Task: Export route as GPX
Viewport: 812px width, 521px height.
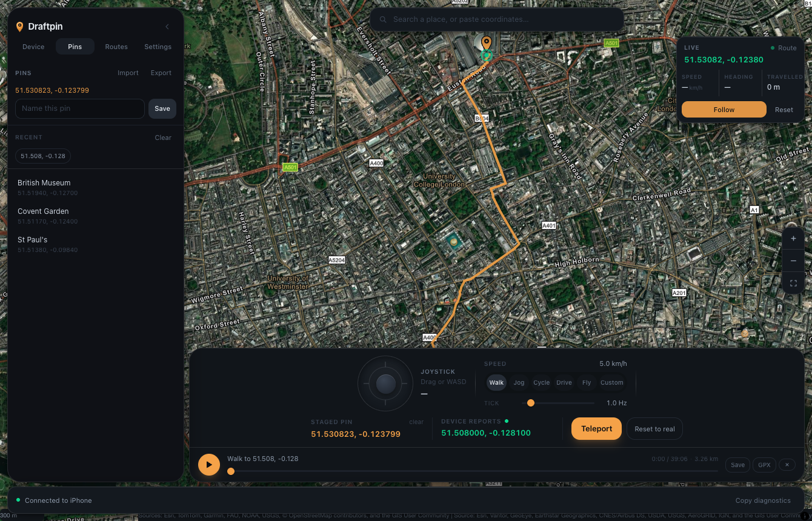Action: pyautogui.click(x=765, y=465)
